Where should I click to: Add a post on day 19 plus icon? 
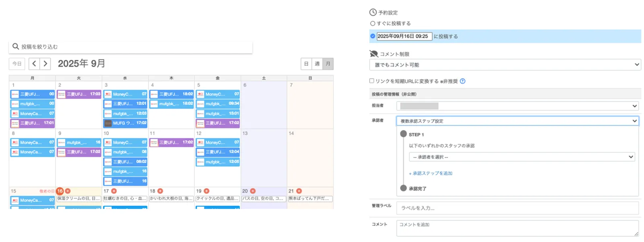[x=206, y=191]
